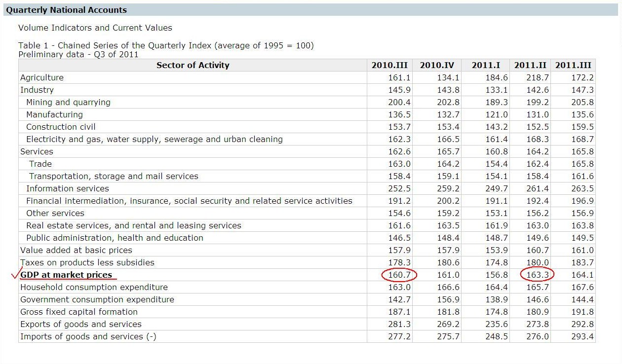Select the '2011.I' column header
Screen dimensions: 622x364
[x=486, y=65]
